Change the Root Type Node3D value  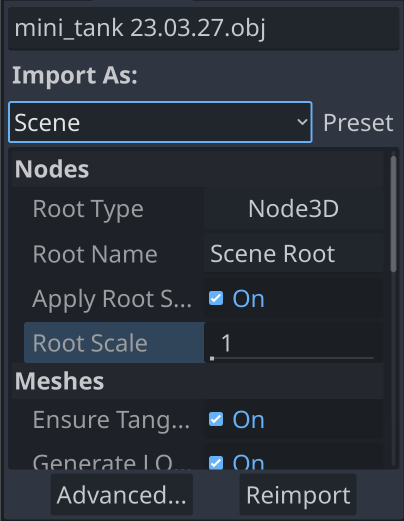[x=293, y=209]
